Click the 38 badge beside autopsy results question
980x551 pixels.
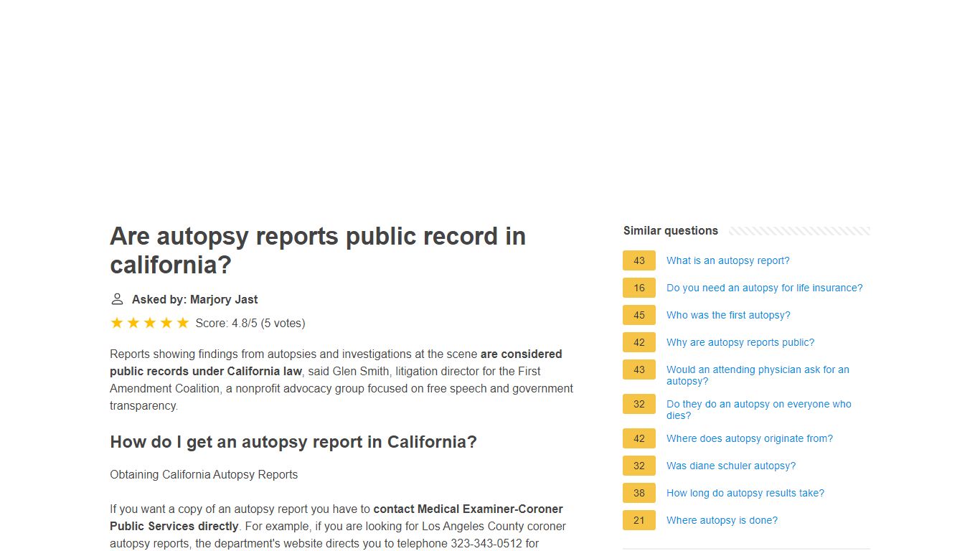[x=639, y=493]
